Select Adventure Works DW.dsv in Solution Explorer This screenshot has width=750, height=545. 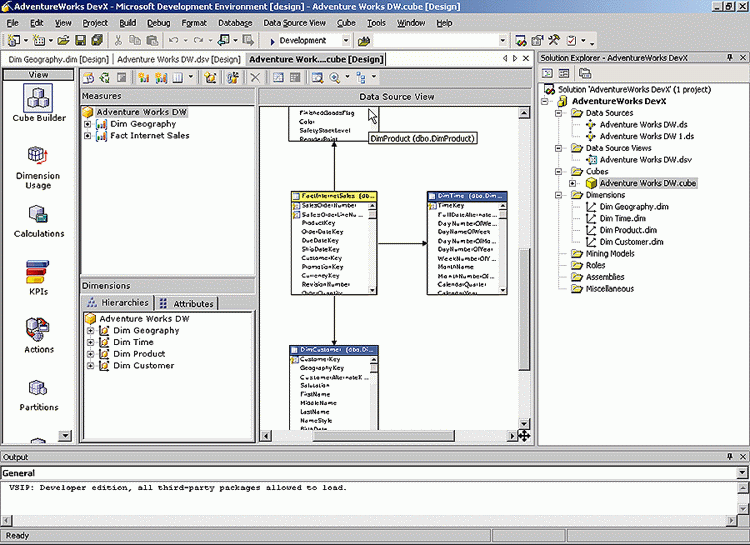(645, 160)
